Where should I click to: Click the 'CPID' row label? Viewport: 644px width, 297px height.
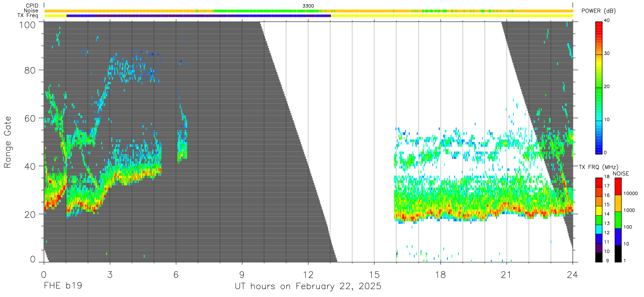pos(33,6)
